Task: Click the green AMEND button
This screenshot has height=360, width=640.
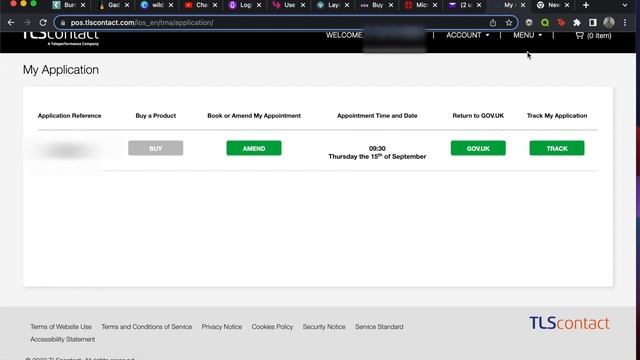Action: click(254, 148)
